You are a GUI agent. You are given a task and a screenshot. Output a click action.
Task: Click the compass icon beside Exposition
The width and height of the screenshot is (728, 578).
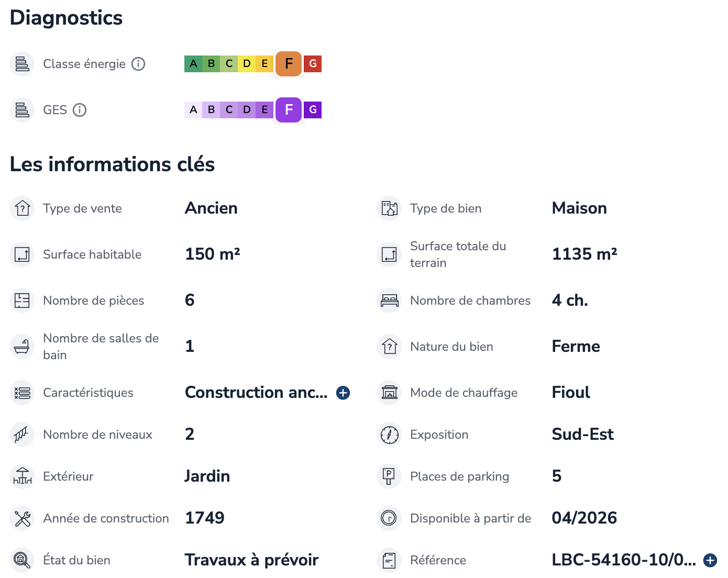pos(389,435)
